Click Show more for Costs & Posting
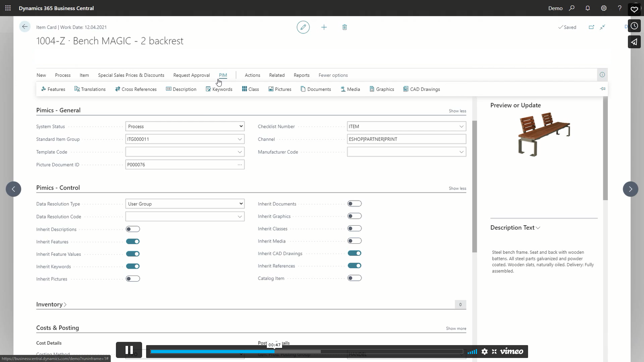The width and height of the screenshot is (644, 362). click(x=456, y=329)
